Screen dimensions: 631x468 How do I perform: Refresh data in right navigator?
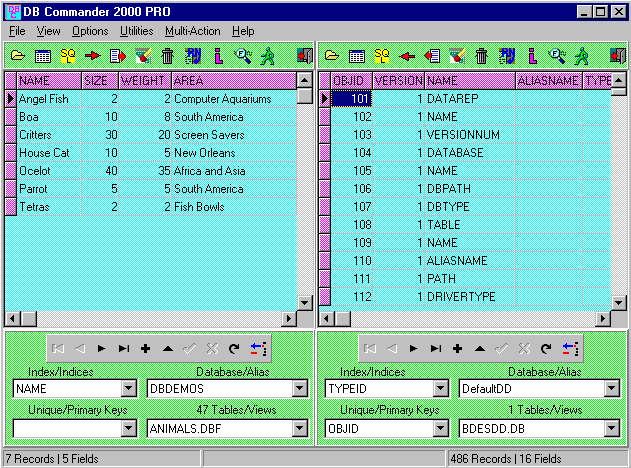(546, 348)
